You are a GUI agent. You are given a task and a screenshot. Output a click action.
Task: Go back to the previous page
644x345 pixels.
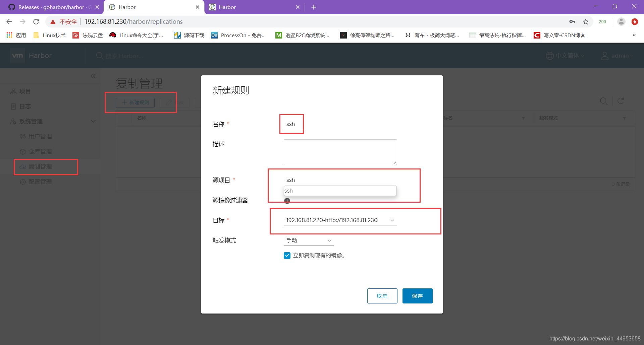(9, 22)
